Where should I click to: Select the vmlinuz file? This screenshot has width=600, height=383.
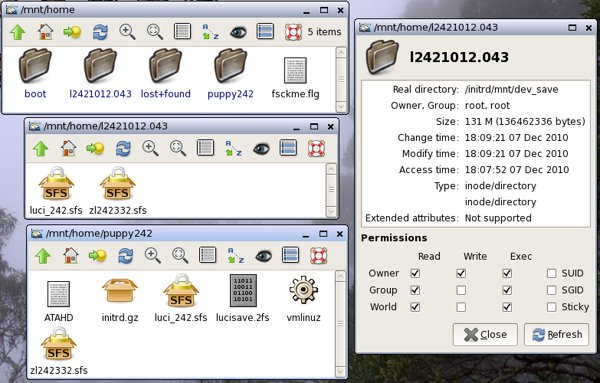(x=303, y=299)
